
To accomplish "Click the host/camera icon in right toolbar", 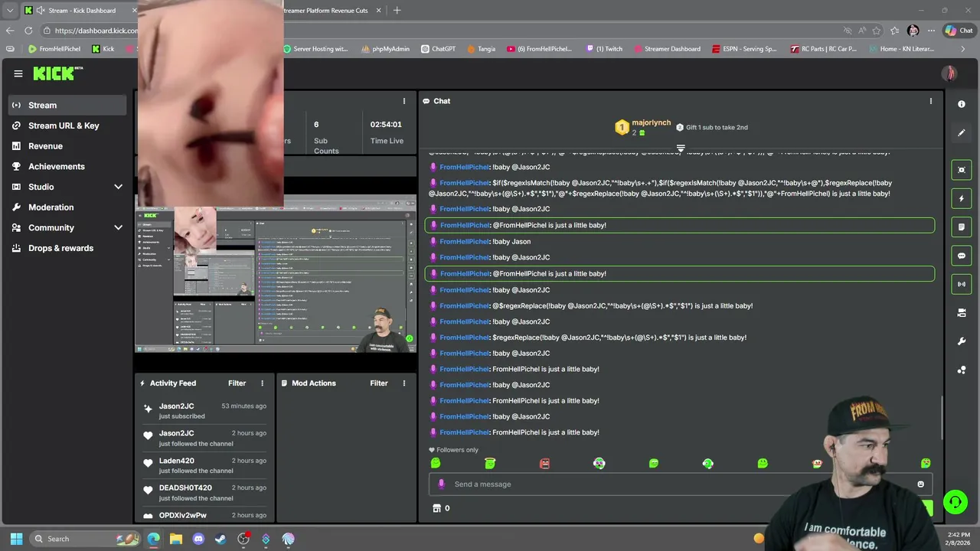I will pos(962,313).
